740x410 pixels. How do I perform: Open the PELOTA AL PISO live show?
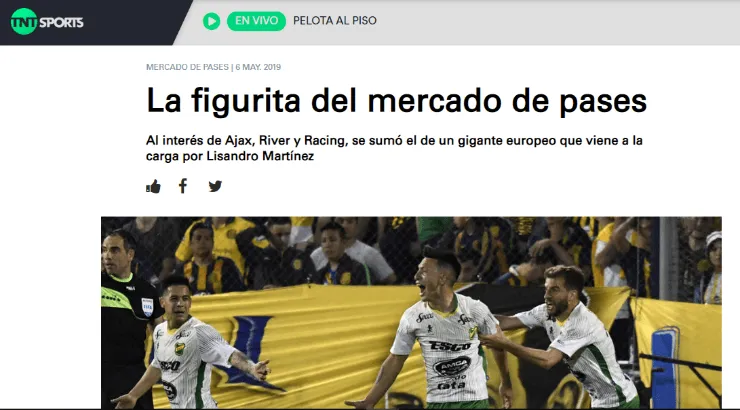click(335, 21)
